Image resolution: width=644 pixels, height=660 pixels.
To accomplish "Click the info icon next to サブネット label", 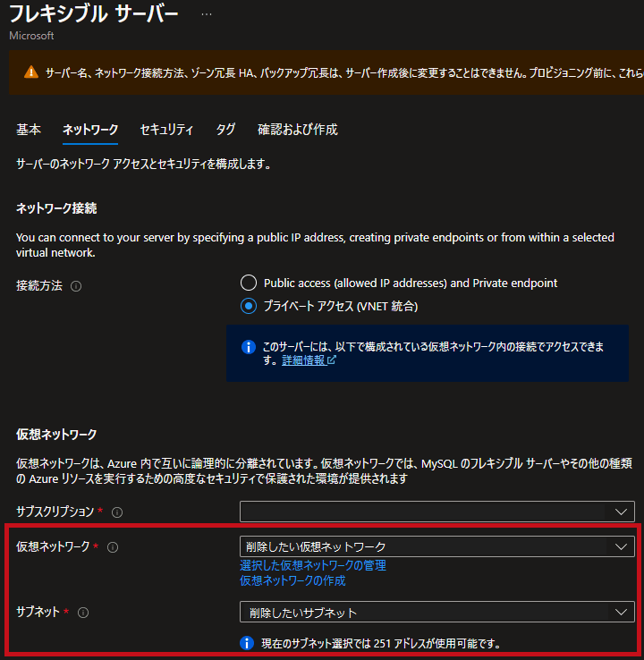I will (83, 613).
